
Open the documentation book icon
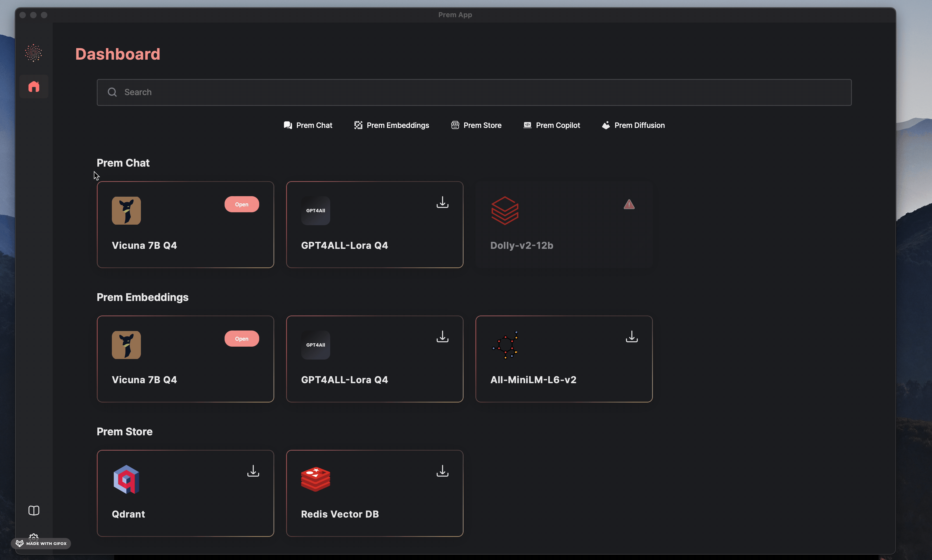(34, 510)
